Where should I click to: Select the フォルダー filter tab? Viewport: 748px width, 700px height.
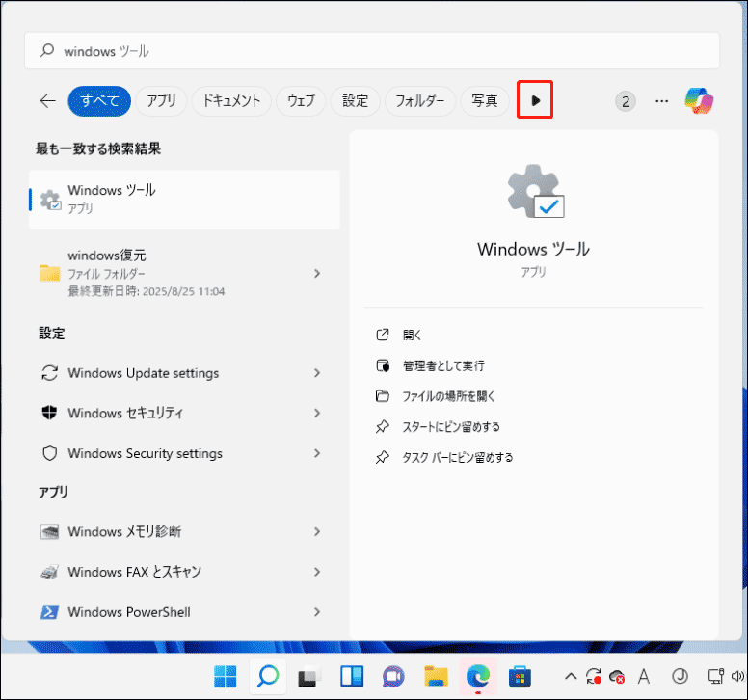point(420,100)
